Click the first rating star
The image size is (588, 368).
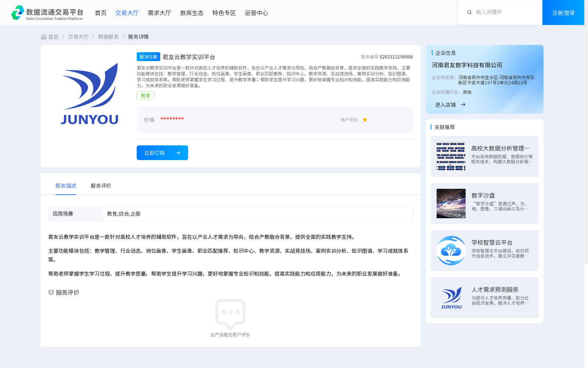[365, 120]
